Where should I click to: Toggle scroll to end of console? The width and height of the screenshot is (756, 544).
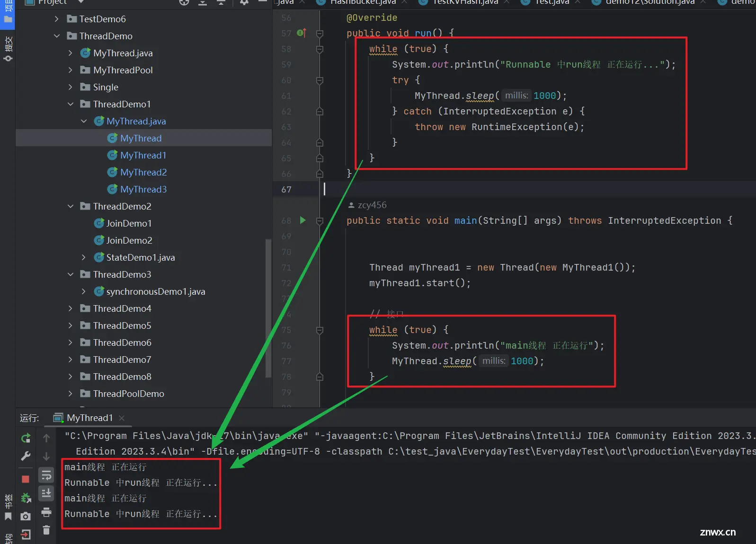(x=46, y=493)
